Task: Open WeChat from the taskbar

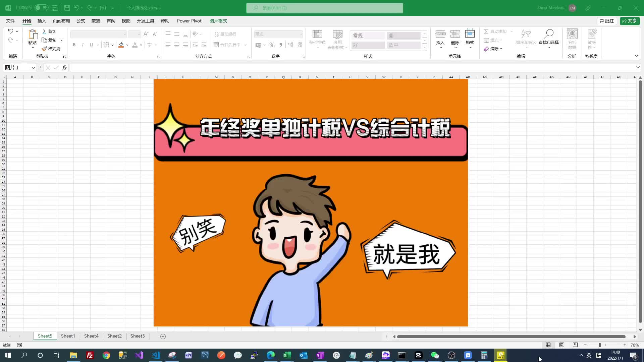Action: tap(435, 355)
